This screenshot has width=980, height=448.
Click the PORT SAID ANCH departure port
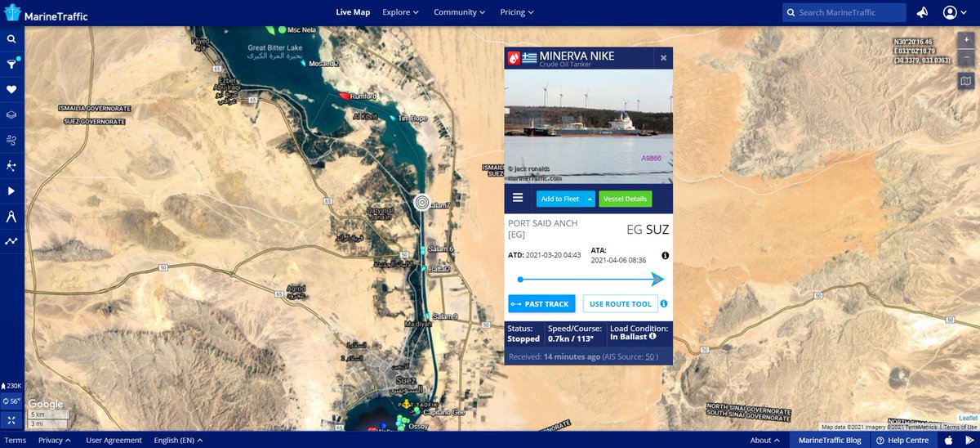pos(542,228)
